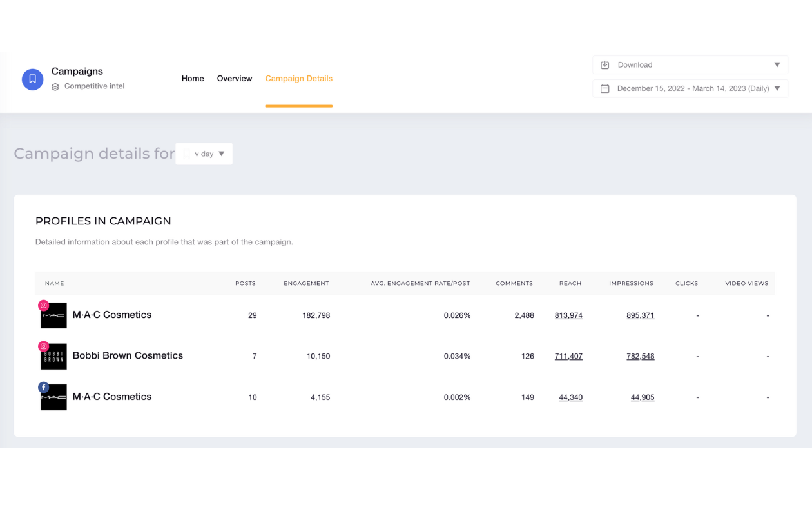Sort by the REACH column header

[570, 283]
